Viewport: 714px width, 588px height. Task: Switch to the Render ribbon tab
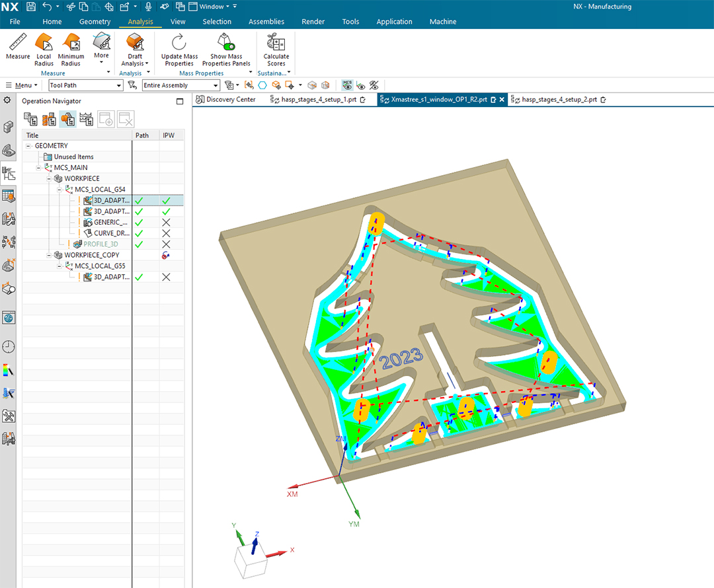313,21
